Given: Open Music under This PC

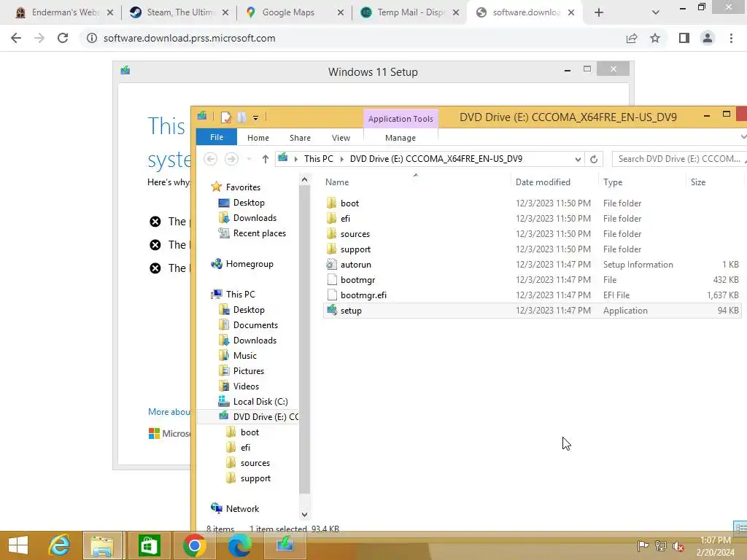Looking at the screenshot, I should point(238,356).
